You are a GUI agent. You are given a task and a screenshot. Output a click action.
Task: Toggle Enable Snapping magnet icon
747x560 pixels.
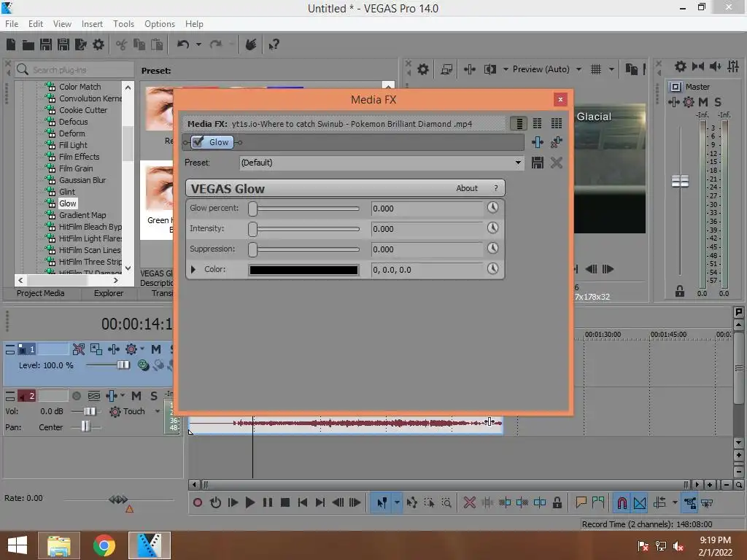622,503
